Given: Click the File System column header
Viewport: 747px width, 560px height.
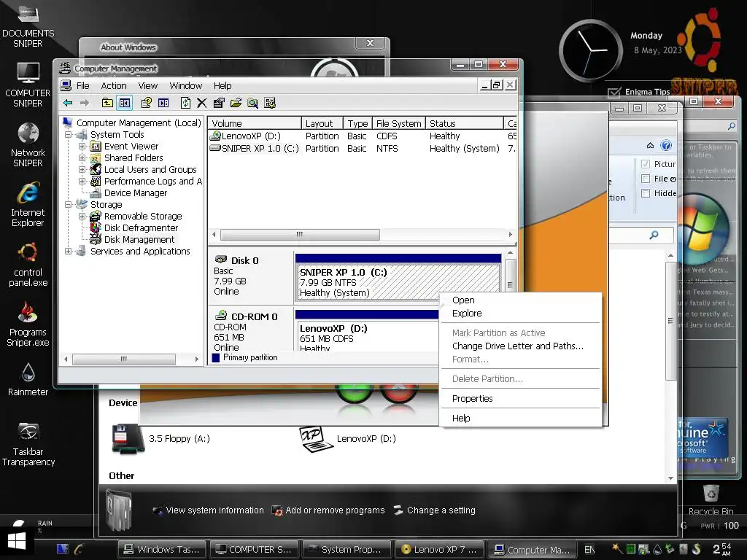Looking at the screenshot, I should point(398,123).
